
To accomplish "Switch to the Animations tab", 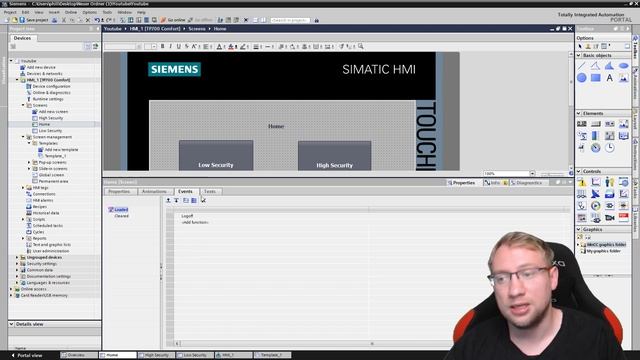I will click(154, 191).
